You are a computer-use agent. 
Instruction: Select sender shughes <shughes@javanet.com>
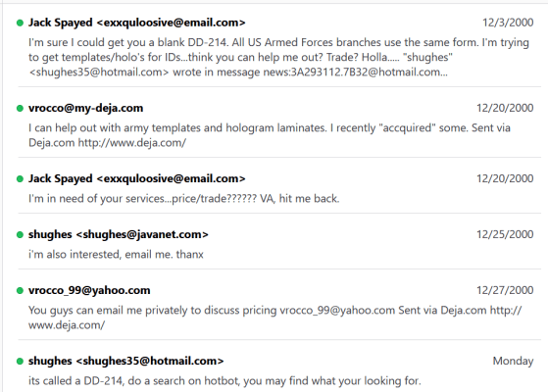[x=118, y=234]
